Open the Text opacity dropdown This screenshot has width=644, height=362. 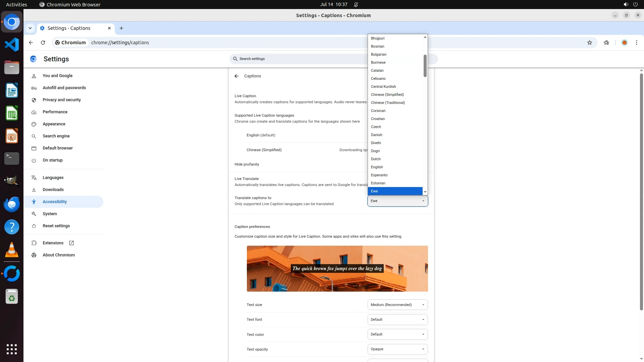397,349
